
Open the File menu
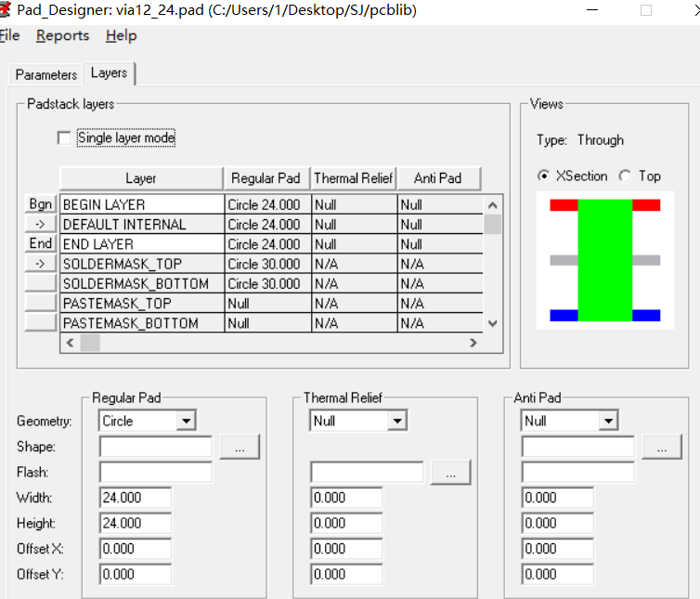[9, 35]
